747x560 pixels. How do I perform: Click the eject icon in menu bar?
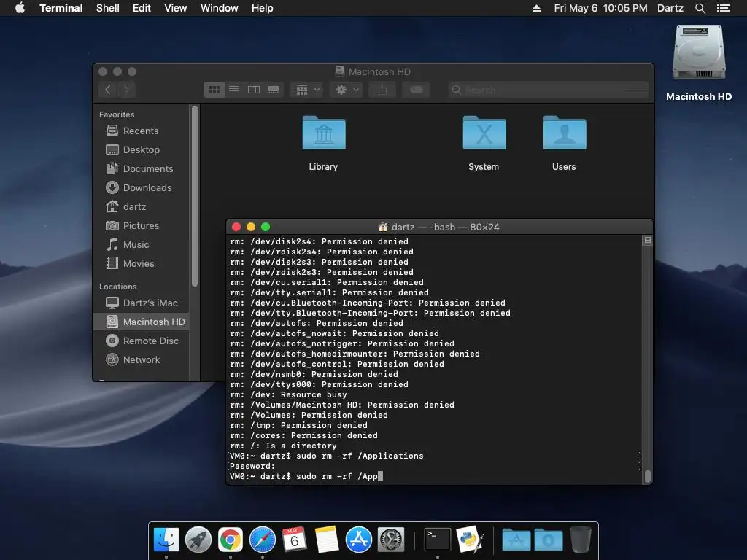(x=536, y=8)
